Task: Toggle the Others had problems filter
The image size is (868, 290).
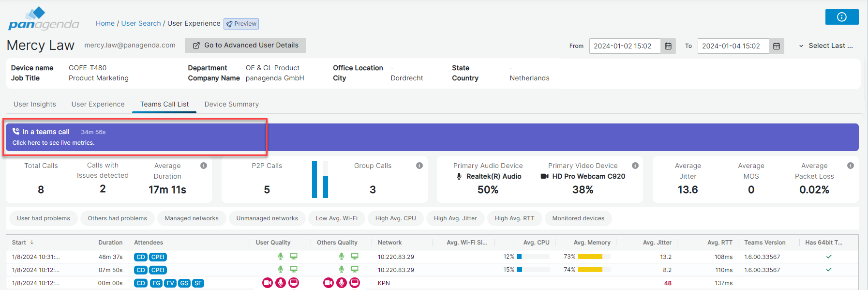Action: point(117,218)
